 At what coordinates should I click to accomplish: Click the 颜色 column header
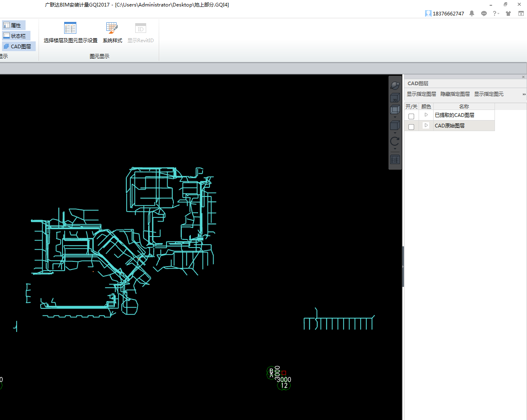[426, 106]
